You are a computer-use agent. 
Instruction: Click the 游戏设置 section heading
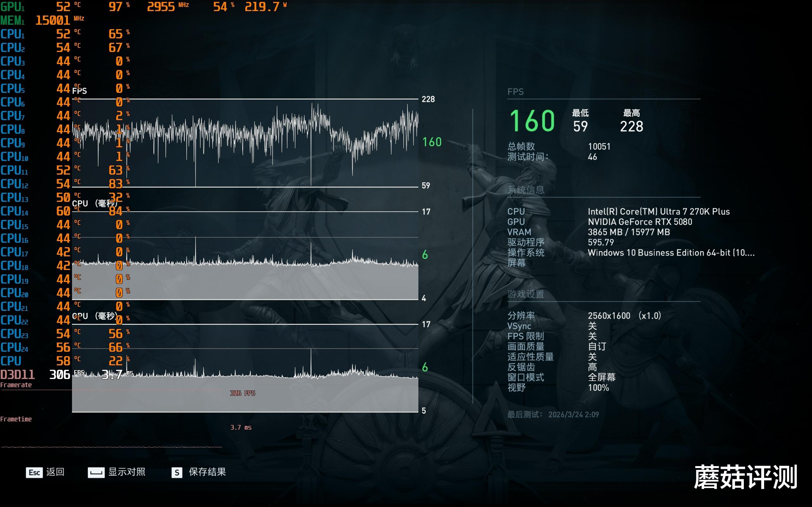(526, 294)
